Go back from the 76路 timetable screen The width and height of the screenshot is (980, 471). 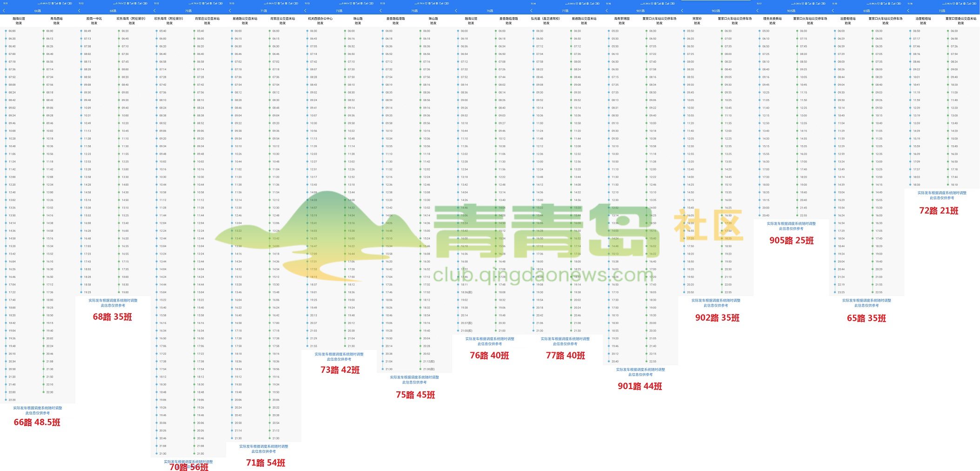(456, 11)
